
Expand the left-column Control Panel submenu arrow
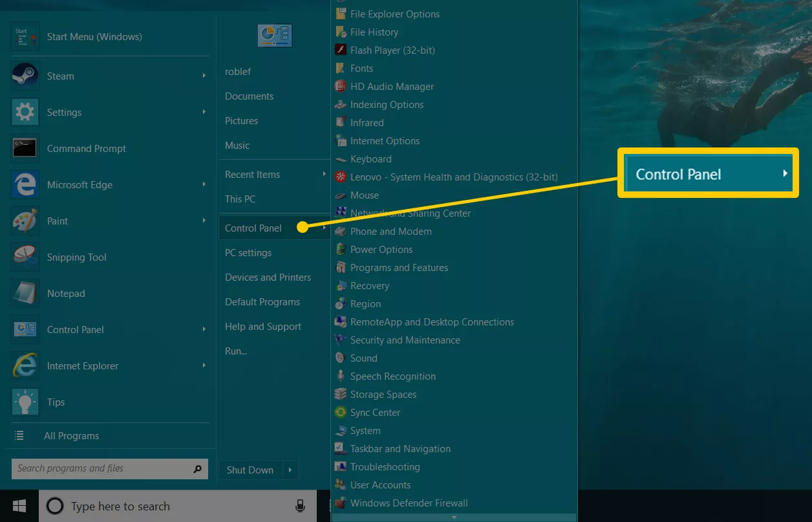pyautogui.click(x=204, y=330)
